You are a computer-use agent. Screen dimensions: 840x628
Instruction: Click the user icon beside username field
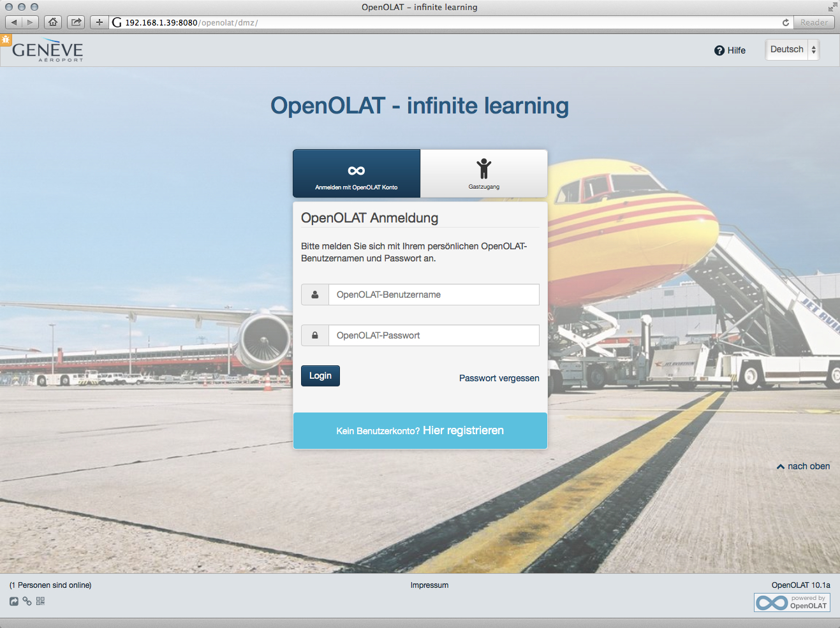(x=315, y=295)
